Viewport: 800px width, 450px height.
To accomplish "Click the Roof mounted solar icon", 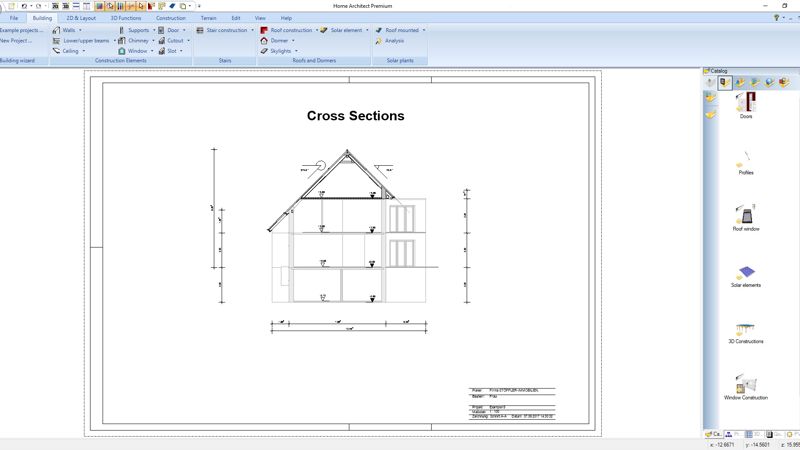I will tap(379, 30).
